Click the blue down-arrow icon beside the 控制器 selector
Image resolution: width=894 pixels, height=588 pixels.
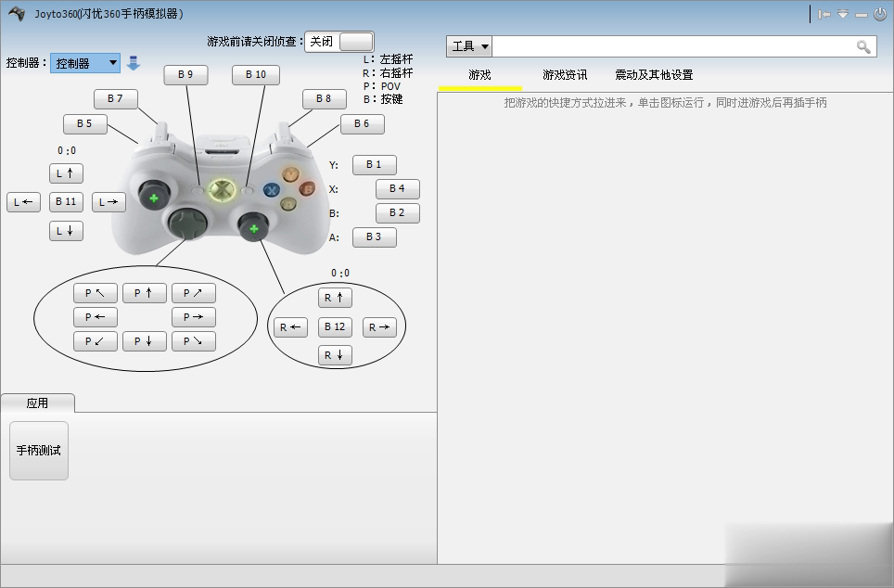133,62
